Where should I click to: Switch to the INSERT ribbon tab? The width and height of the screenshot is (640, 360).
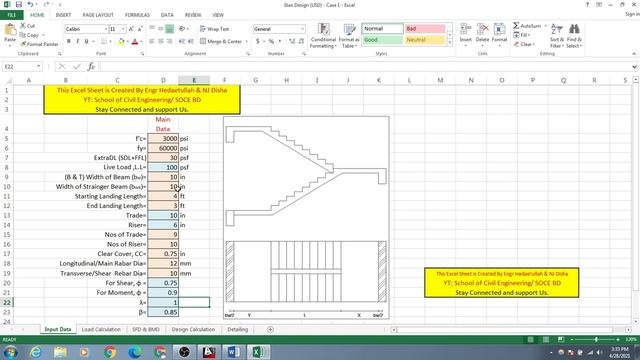[63, 15]
